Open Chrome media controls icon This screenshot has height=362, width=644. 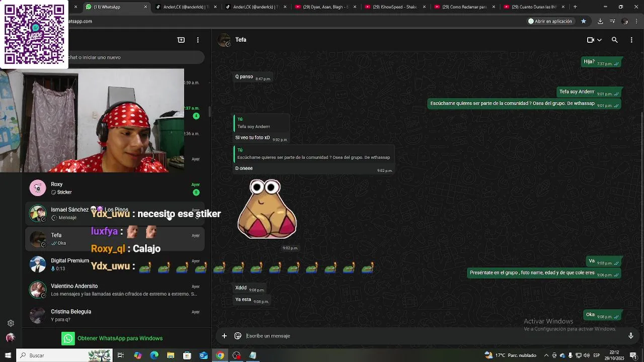click(x=612, y=21)
